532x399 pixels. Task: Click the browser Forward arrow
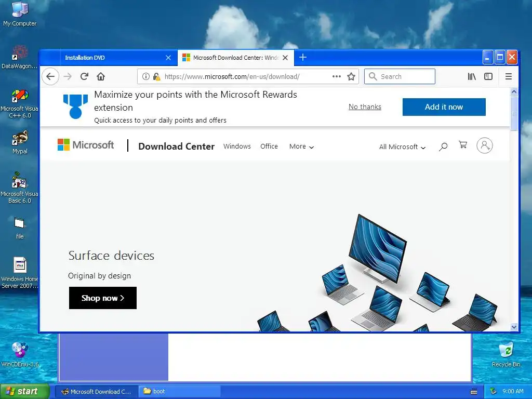(68, 76)
